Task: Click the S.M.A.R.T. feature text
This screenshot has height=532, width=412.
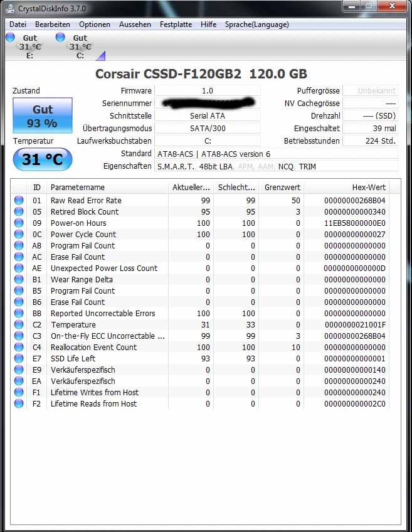Action: [176, 167]
